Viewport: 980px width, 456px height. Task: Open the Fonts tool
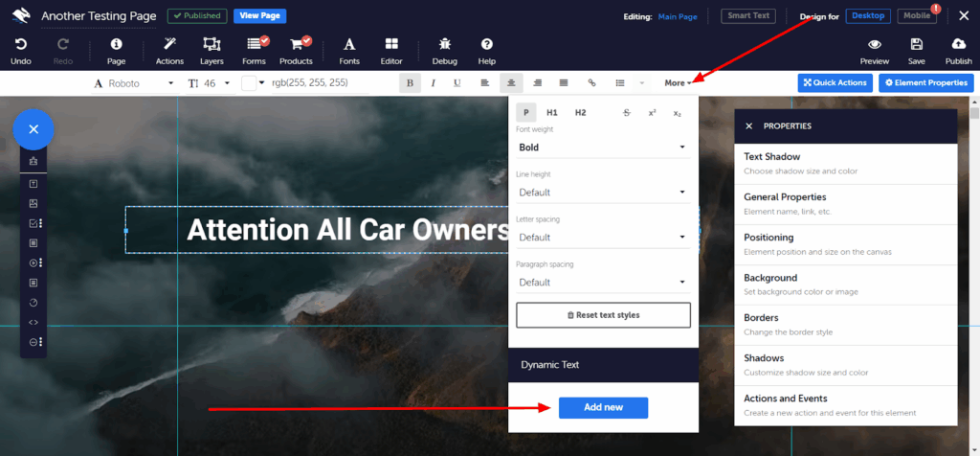click(x=349, y=45)
